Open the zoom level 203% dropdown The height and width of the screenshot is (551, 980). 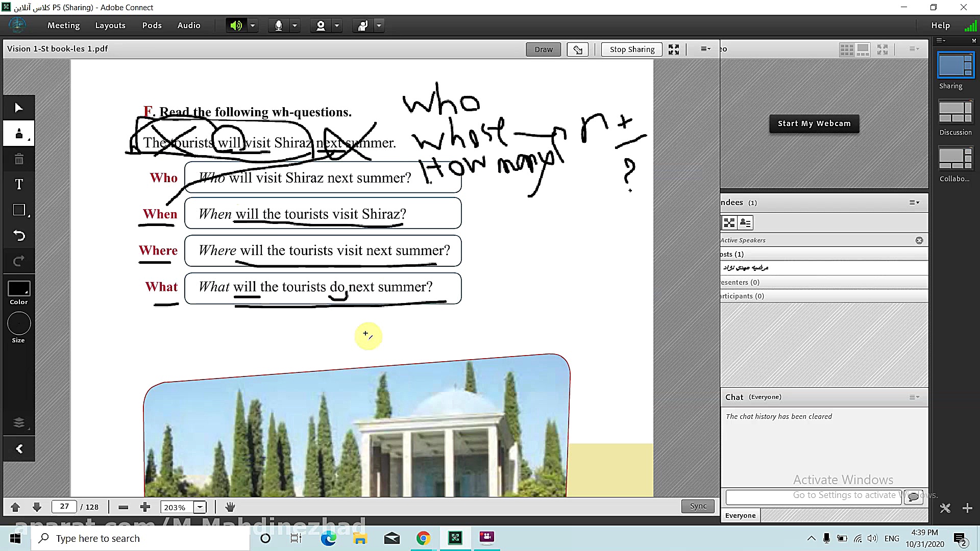pos(200,507)
